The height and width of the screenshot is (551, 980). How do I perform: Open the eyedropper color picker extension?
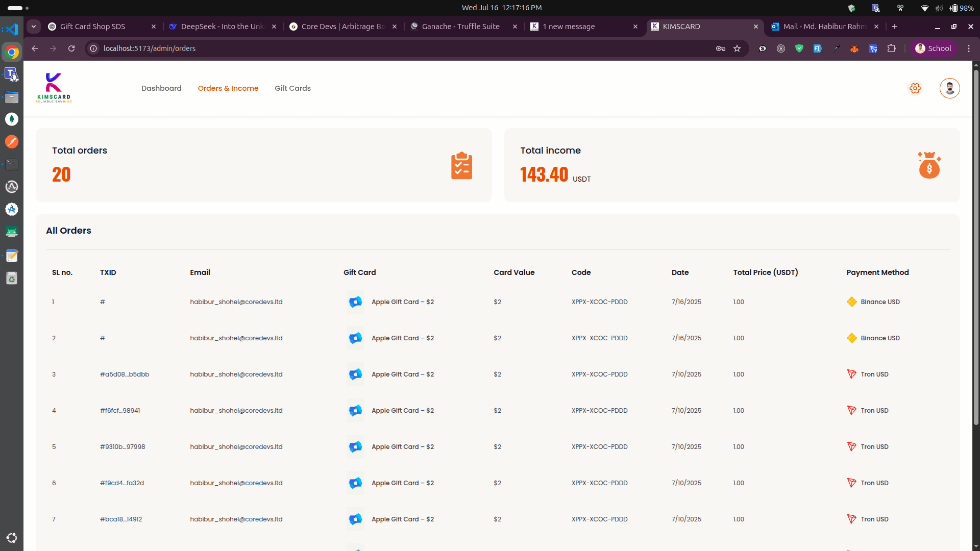(x=837, y=48)
